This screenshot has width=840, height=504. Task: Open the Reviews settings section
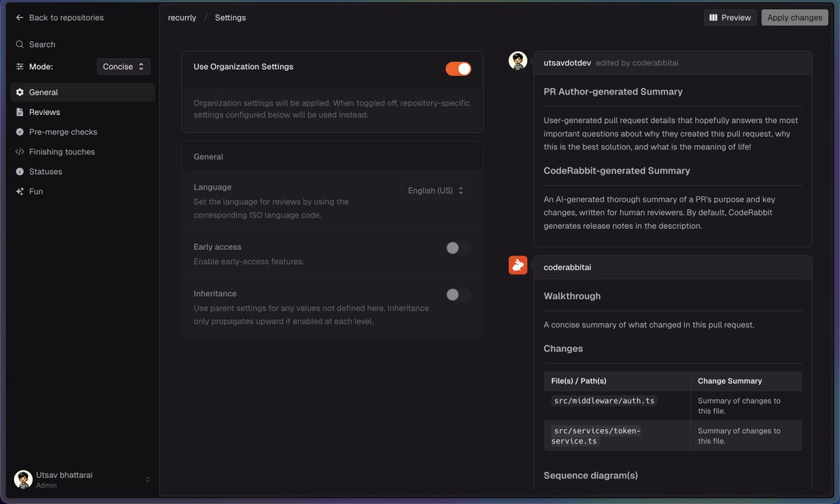pyautogui.click(x=83, y=112)
